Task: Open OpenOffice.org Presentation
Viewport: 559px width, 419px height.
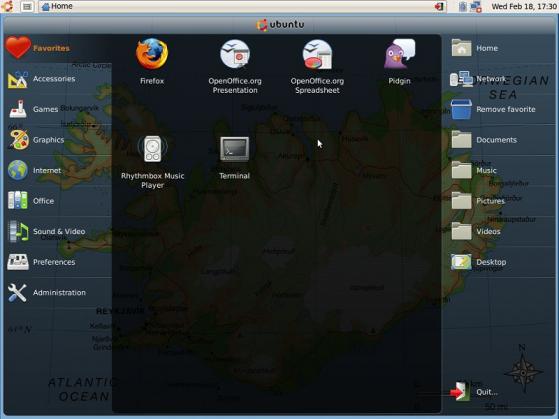Action: coord(235,66)
